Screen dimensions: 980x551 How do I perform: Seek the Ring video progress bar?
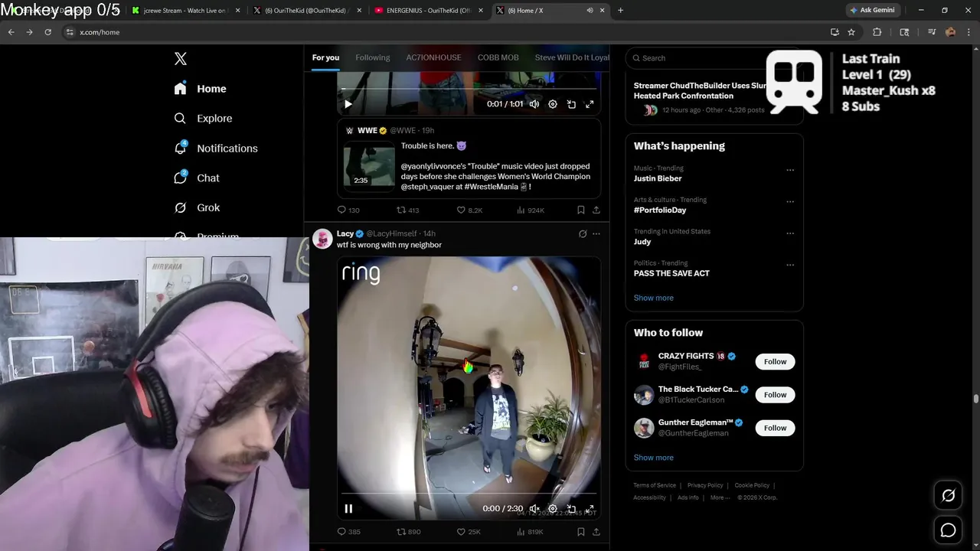point(469,494)
